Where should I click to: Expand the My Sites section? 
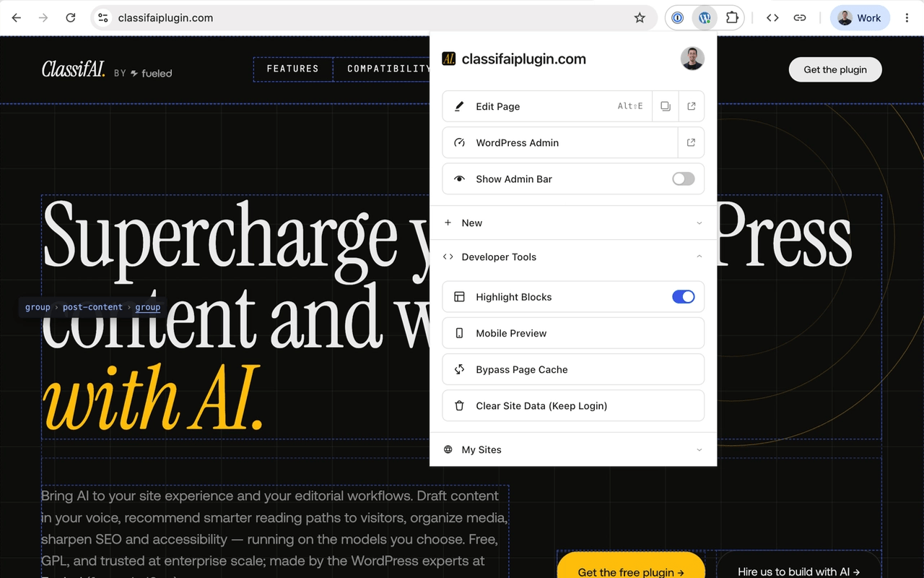pos(573,449)
